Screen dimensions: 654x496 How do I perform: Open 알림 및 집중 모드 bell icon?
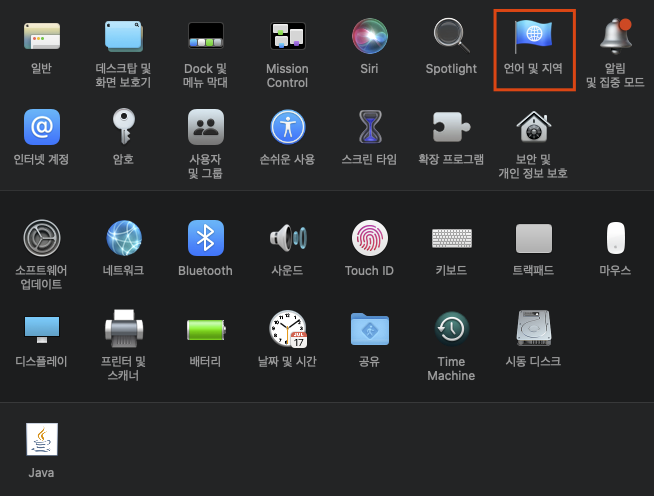[616, 36]
